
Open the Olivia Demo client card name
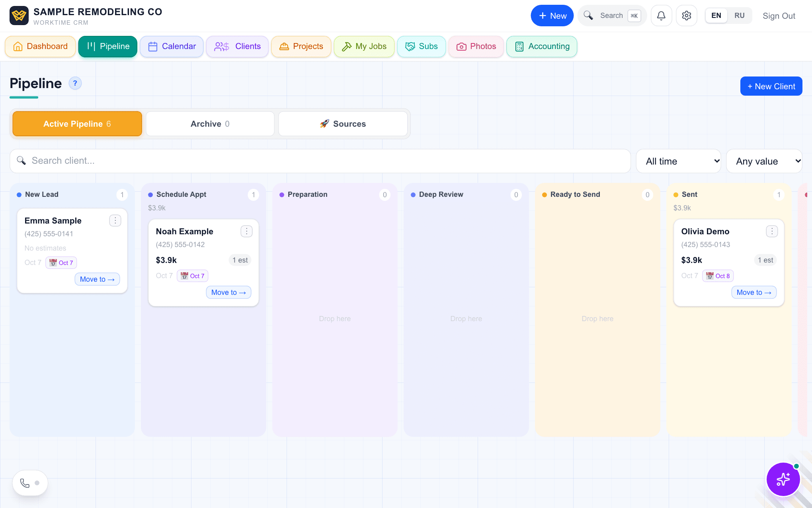(x=705, y=231)
